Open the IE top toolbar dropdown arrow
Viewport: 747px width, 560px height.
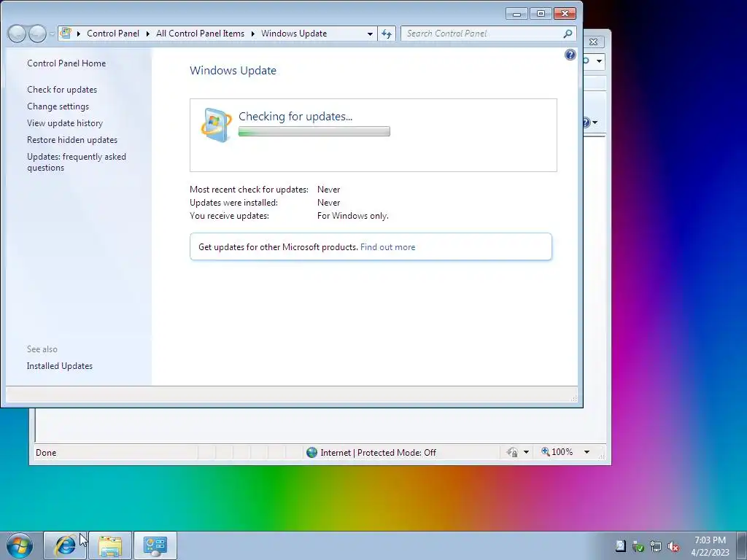(x=600, y=61)
